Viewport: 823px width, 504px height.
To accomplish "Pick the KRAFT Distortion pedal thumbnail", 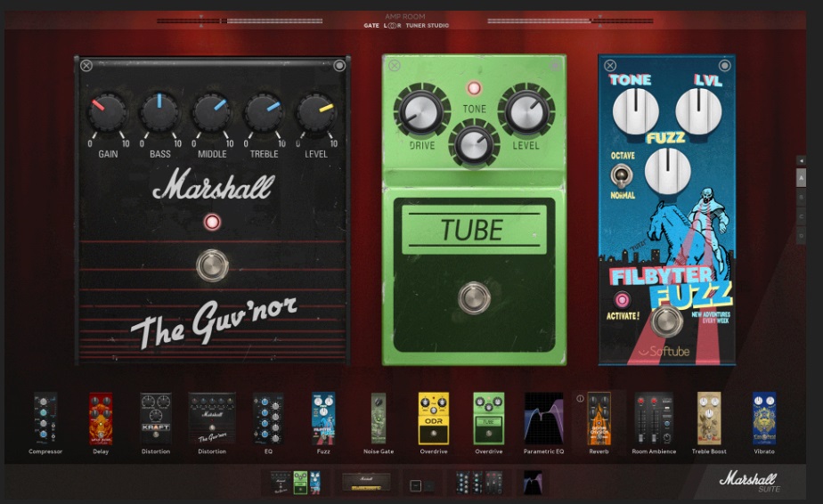I will (155, 419).
